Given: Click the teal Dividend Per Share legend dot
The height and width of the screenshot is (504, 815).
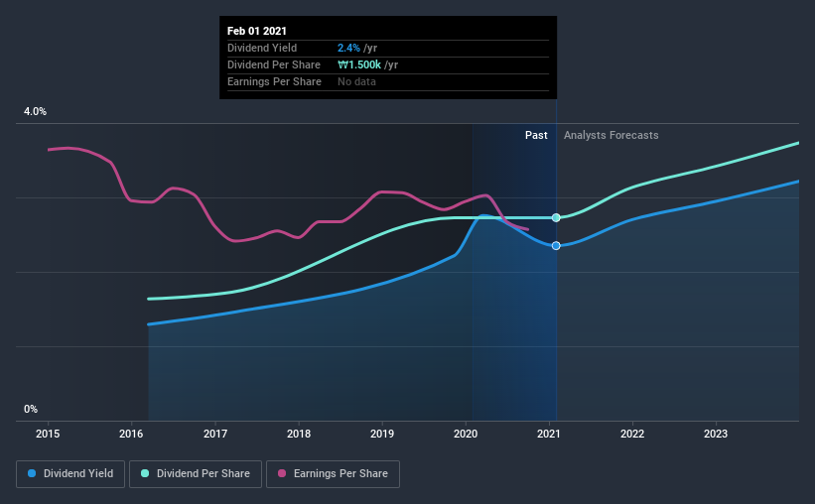Looking at the screenshot, I should 145,473.
